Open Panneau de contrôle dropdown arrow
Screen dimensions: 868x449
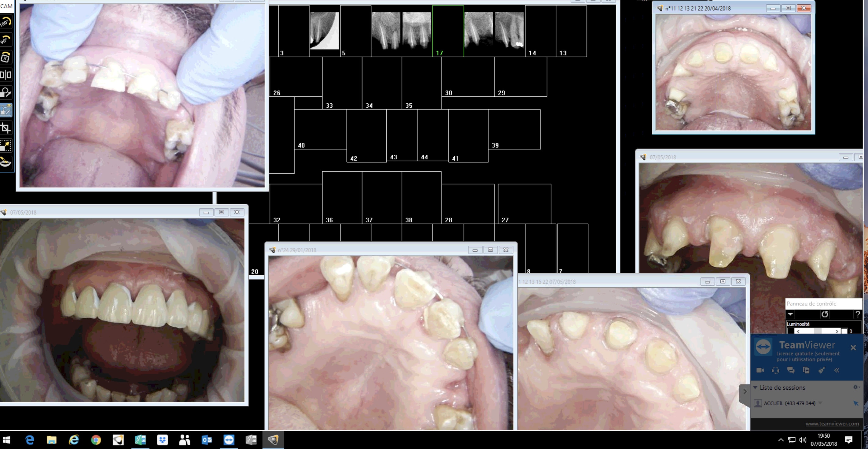tap(790, 314)
